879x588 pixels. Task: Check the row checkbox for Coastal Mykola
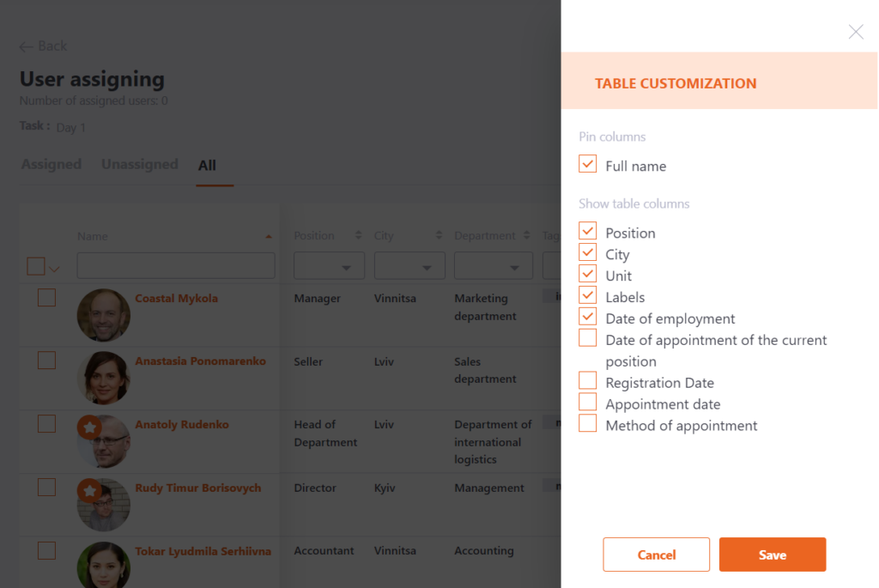pyautogui.click(x=46, y=297)
